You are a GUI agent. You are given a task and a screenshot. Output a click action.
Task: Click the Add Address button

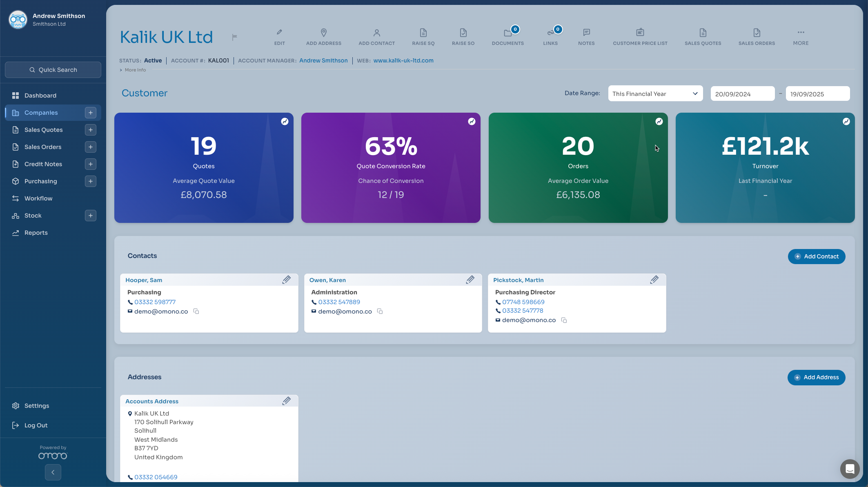[816, 377]
